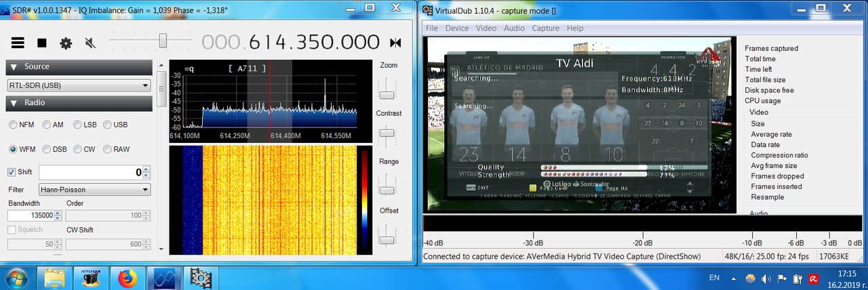Click the Order value spinner arrows

click(x=146, y=215)
